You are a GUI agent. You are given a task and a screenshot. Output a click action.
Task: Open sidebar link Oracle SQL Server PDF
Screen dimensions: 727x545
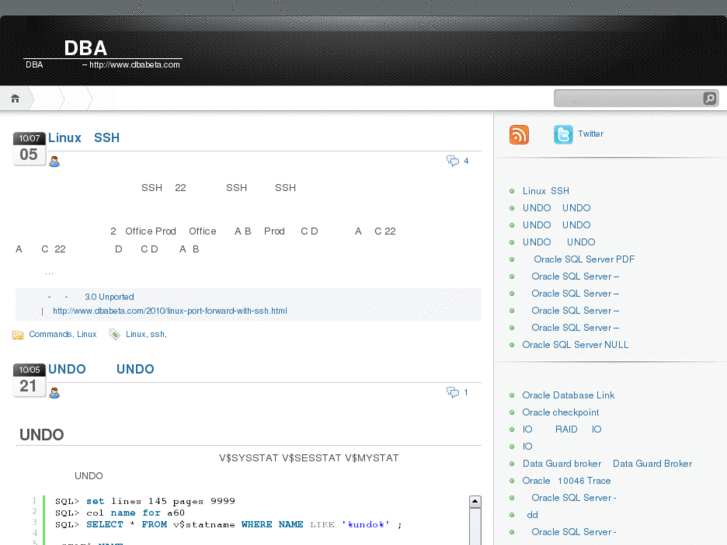[584, 259]
